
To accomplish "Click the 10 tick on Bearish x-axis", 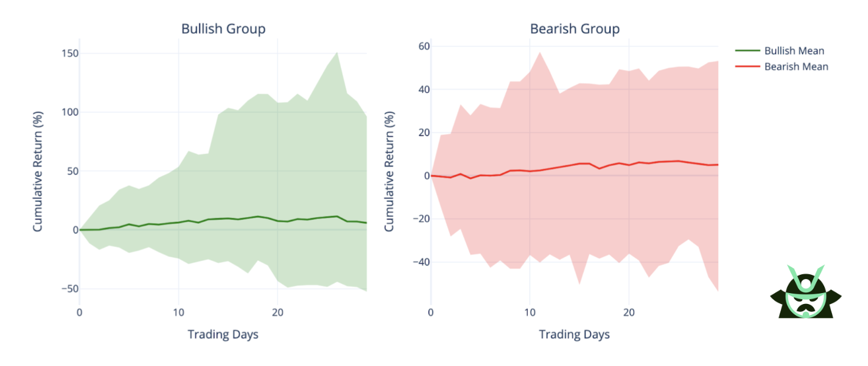I will point(530,312).
